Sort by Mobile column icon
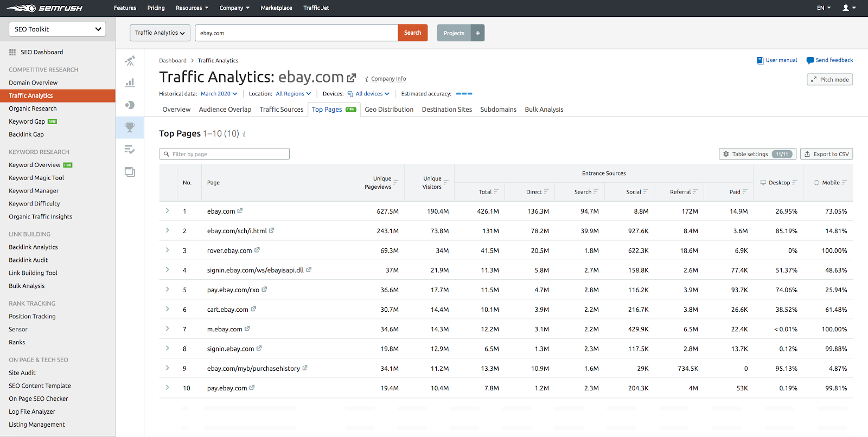The width and height of the screenshot is (868, 437). tap(844, 183)
